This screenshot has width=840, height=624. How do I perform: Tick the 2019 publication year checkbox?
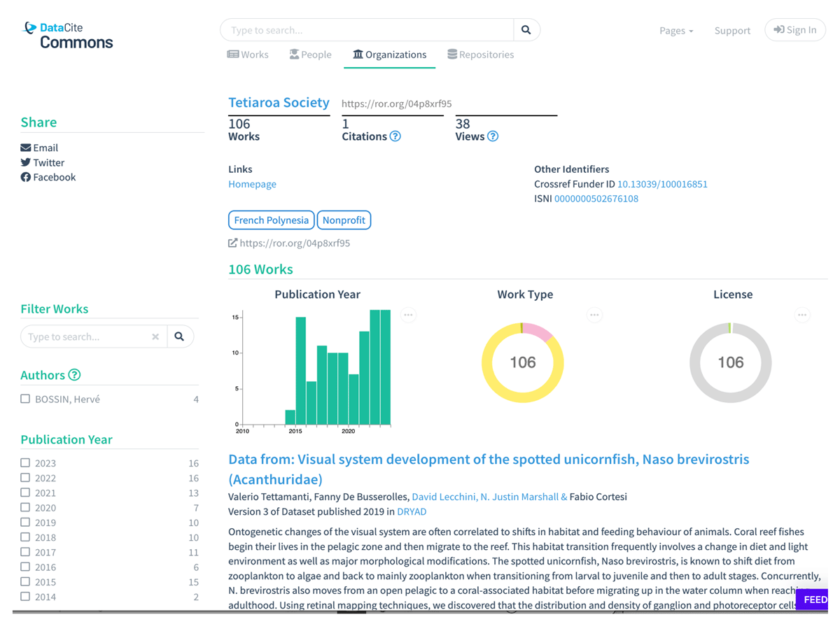pos(25,523)
